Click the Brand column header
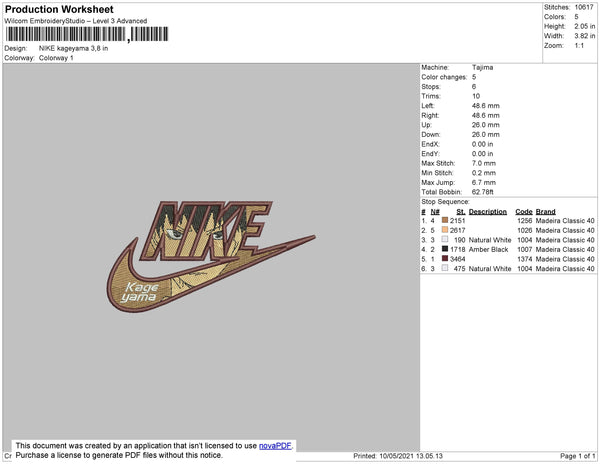The height and width of the screenshot is (464, 600). 545,212
